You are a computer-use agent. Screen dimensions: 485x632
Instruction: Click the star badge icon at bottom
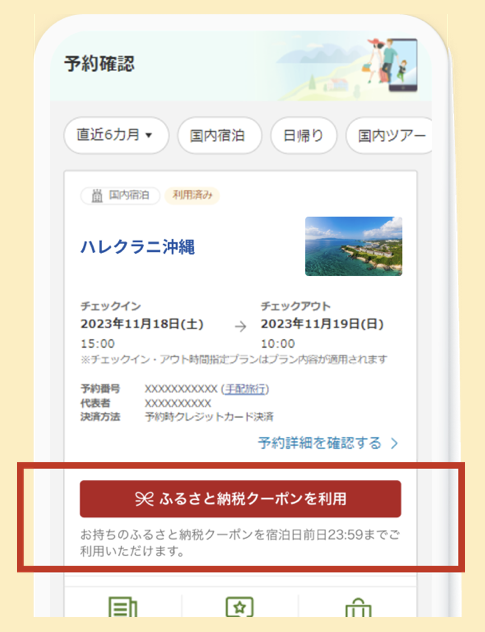coord(239,608)
